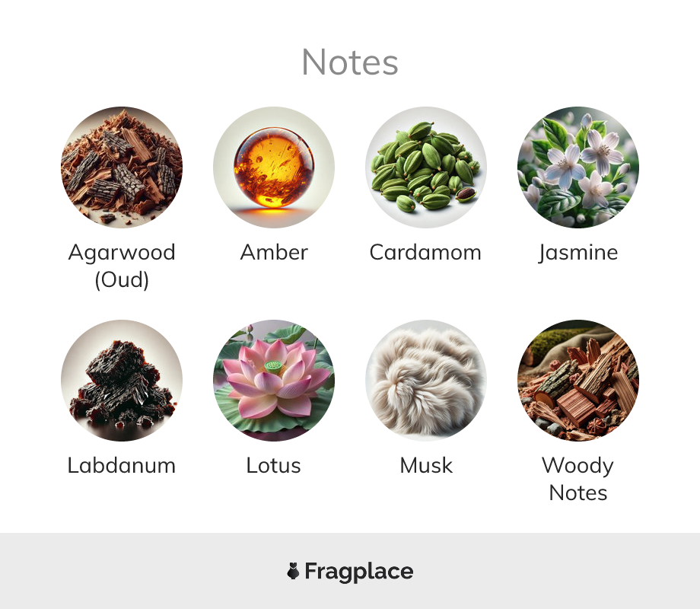
Task: Select the Woody Notes image
Action: click(578, 380)
